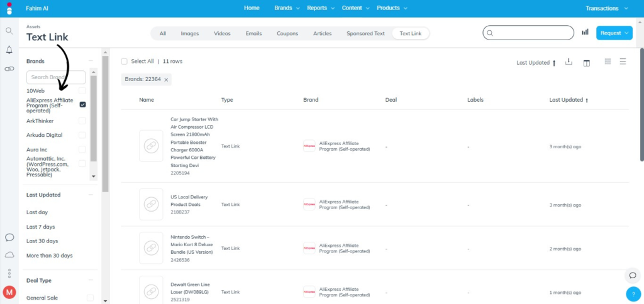The image size is (644, 304).
Task: Open Nintendo Switch bundle link thumbnail
Action: [151, 248]
